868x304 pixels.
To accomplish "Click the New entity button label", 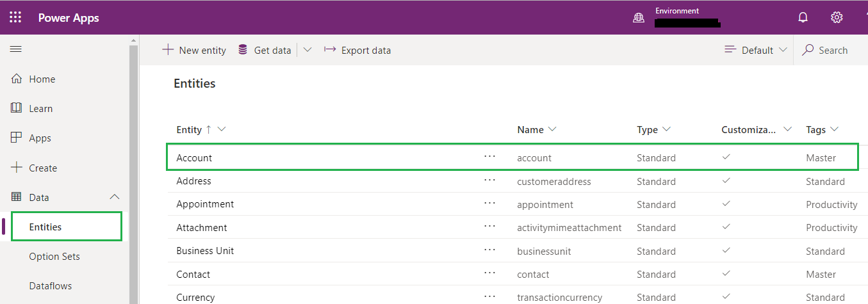I will pos(202,51).
